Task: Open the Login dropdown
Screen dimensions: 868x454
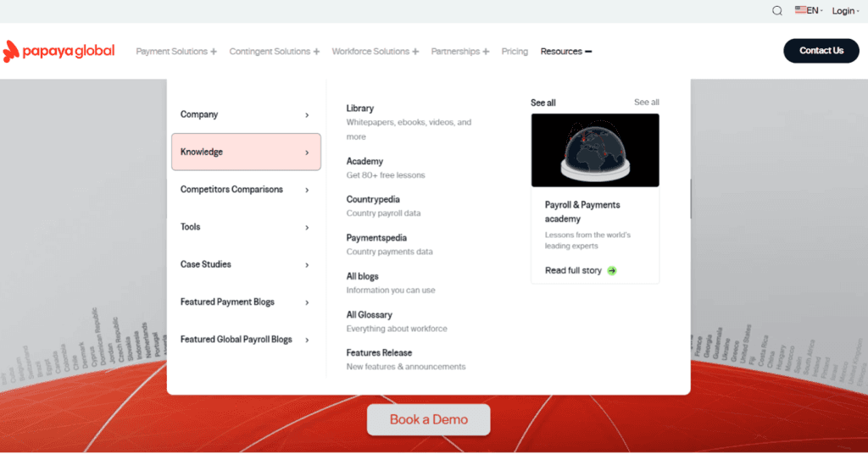Action: [x=845, y=11]
